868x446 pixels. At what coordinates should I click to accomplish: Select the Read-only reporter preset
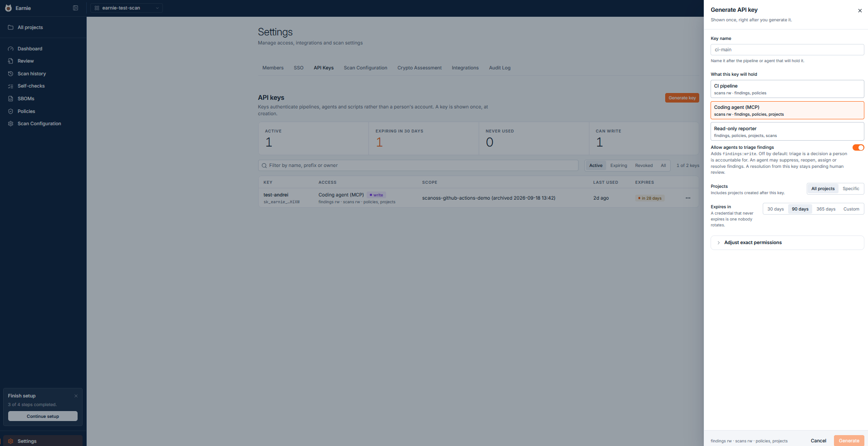[787, 132]
